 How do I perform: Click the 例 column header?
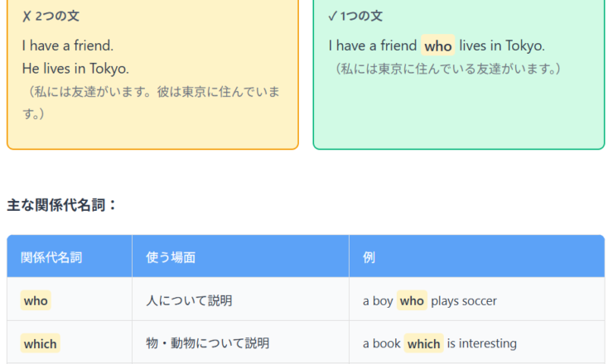point(369,257)
